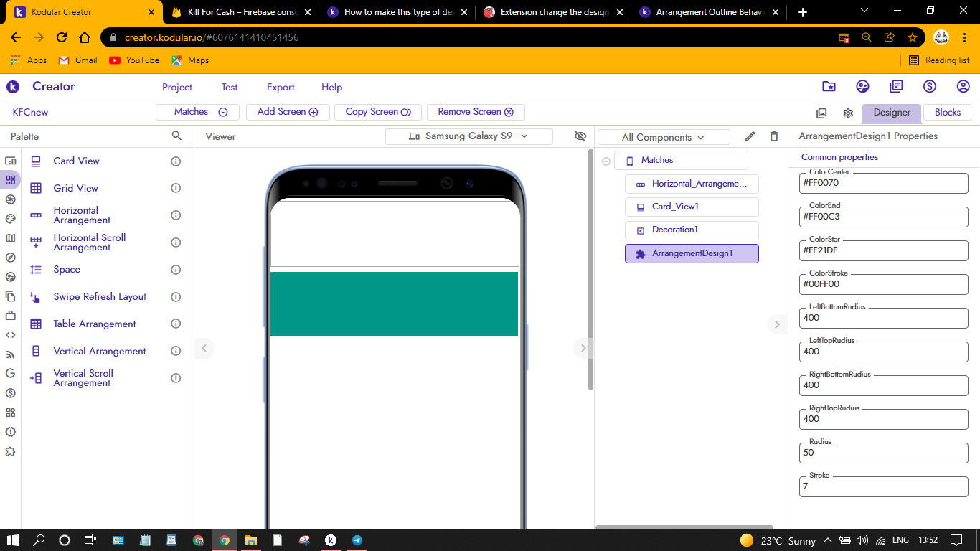This screenshot has height=551, width=980.
Task: Click the delete trash icon in components panel
Action: [774, 136]
